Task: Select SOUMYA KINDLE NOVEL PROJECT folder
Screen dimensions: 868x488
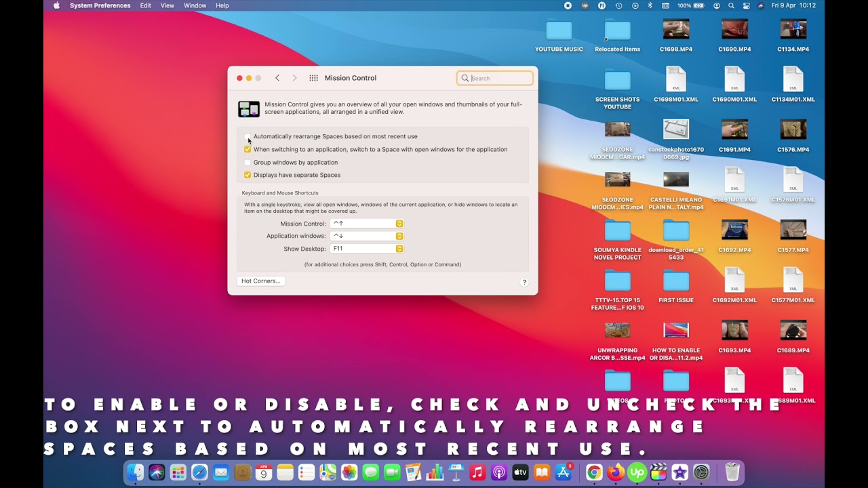Action: pos(617,240)
